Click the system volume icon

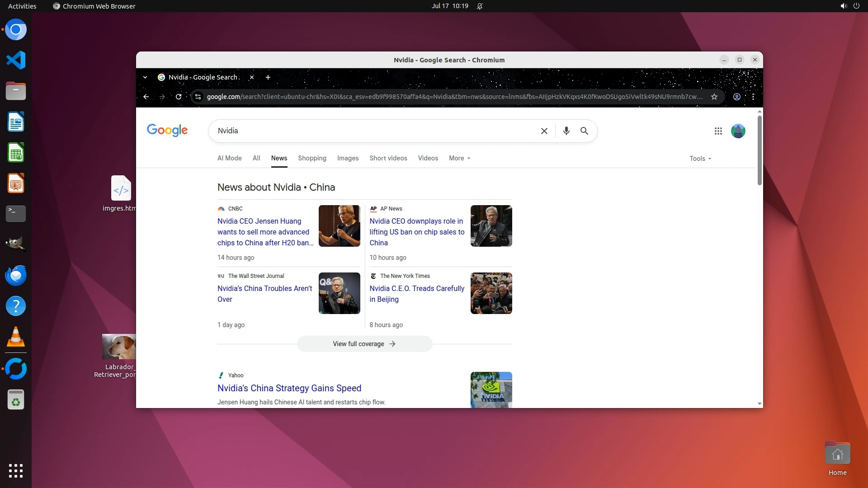843,6
